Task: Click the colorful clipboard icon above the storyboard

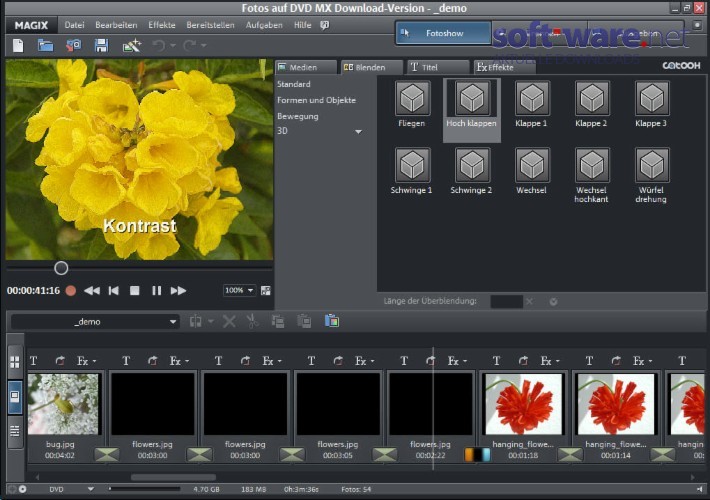Action: (x=332, y=321)
